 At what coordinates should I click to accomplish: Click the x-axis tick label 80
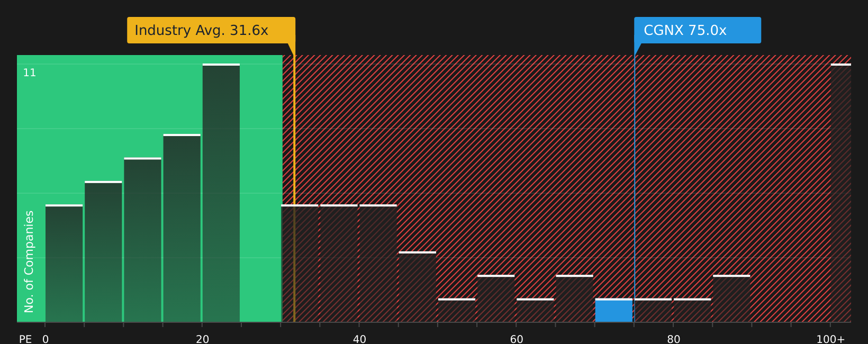pyautogui.click(x=674, y=339)
